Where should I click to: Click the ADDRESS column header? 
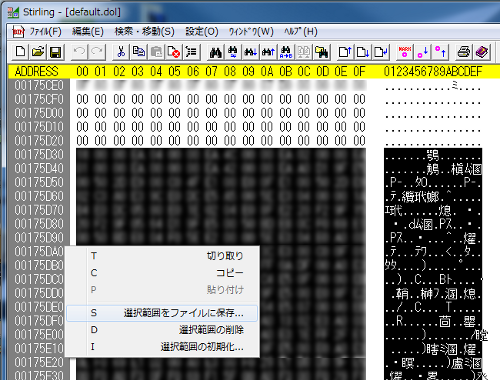(x=37, y=71)
